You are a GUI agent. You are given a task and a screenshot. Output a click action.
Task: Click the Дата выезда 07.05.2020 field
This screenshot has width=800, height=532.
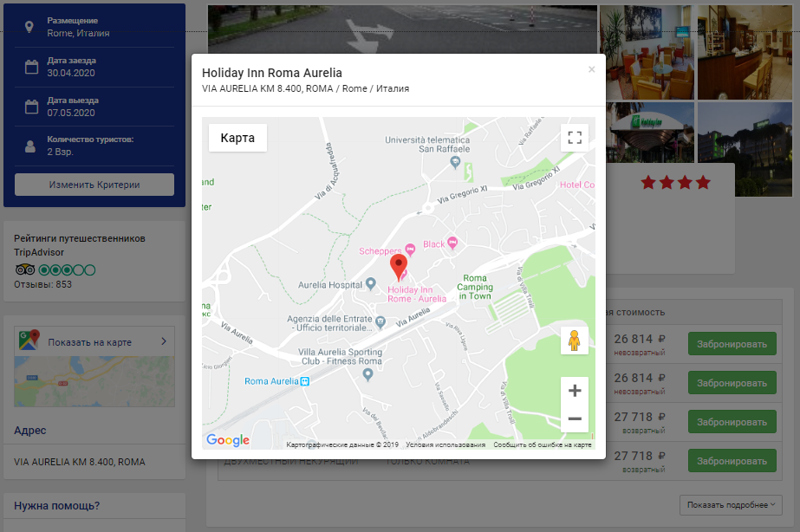click(x=94, y=107)
